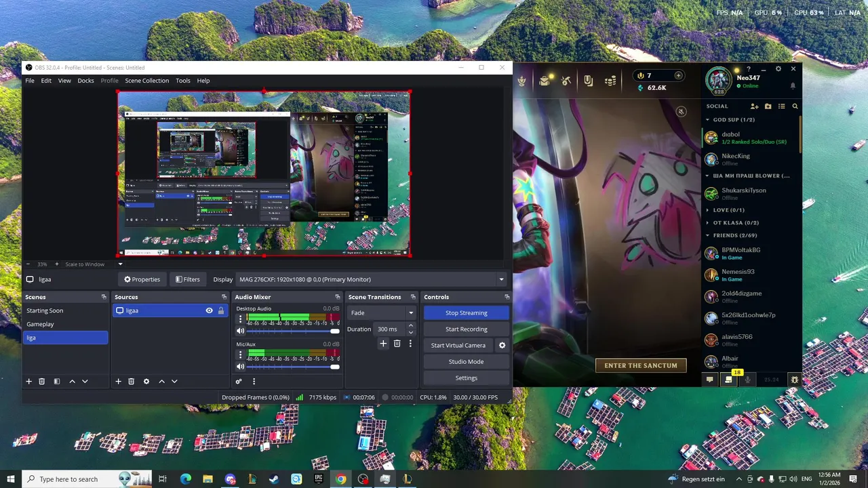Open File menu in OBS
This screenshot has width=868, height=488.
pyautogui.click(x=30, y=81)
